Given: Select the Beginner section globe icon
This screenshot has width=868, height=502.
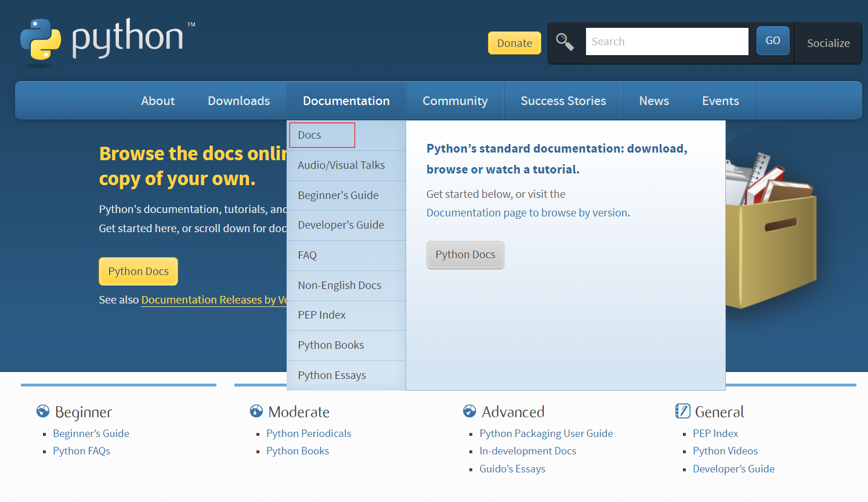Looking at the screenshot, I should pos(42,411).
